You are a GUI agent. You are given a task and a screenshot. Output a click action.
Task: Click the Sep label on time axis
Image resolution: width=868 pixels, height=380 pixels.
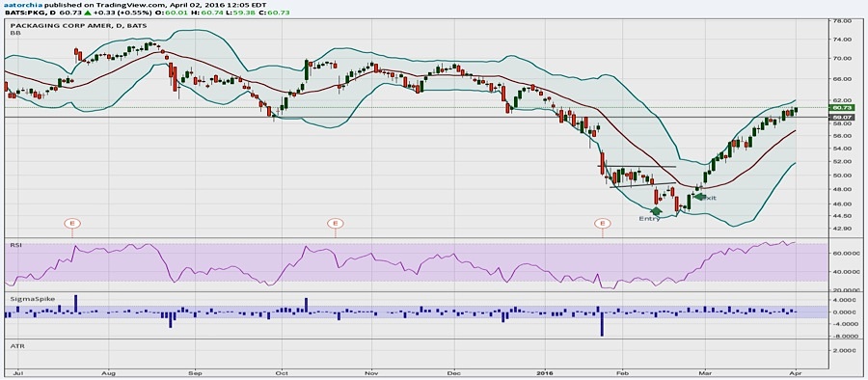[195, 374]
